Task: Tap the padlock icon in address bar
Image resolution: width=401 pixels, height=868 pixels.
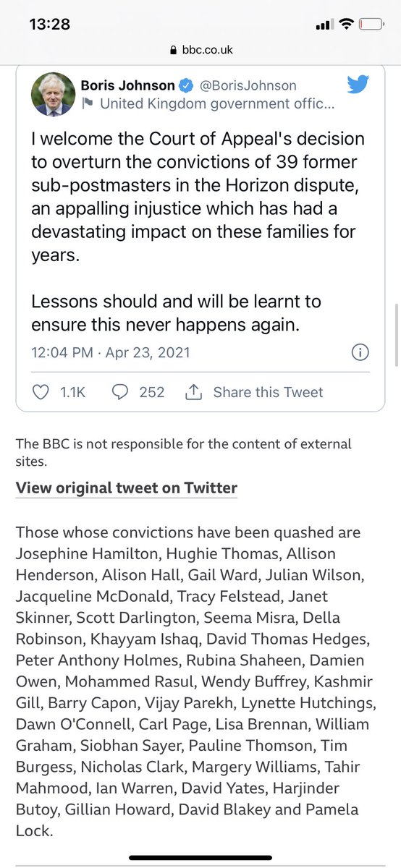Action: 172,51
